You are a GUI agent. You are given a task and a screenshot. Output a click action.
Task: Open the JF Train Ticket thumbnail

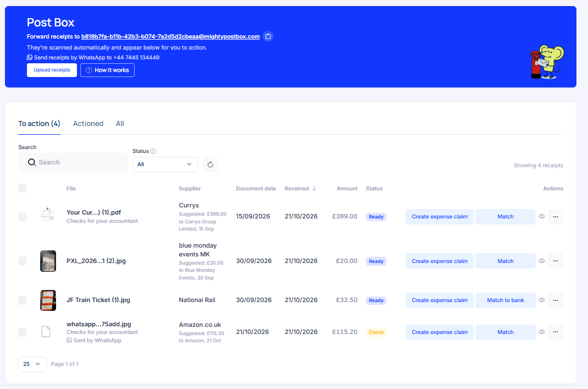(x=48, y=300)
